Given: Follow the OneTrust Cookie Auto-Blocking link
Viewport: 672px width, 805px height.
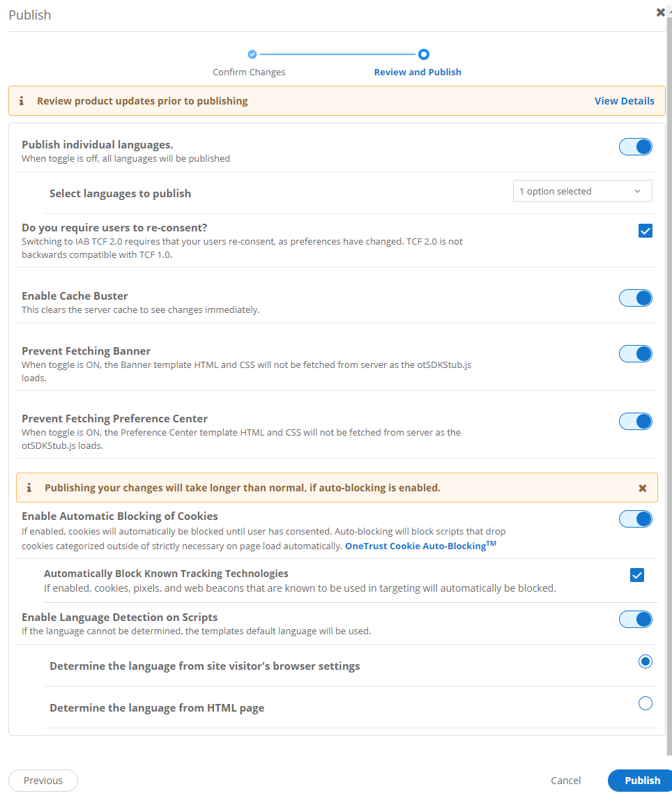Looking at the screenshot, I should (x=418, y=546).
